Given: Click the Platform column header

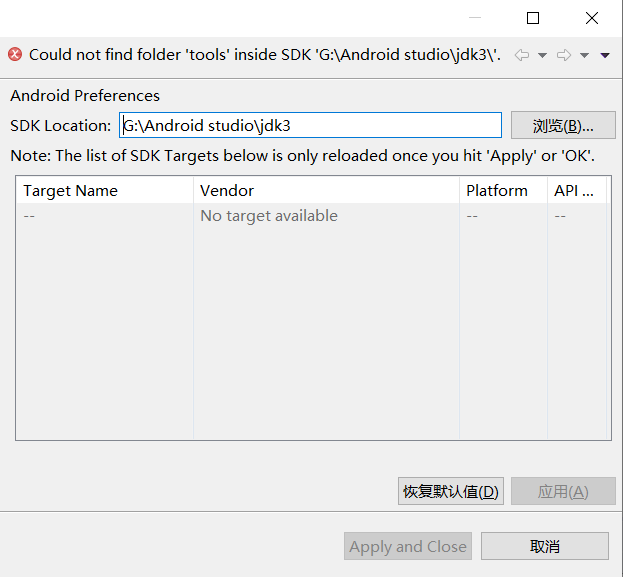Looking at the screenshot, I should pos(503,190).
